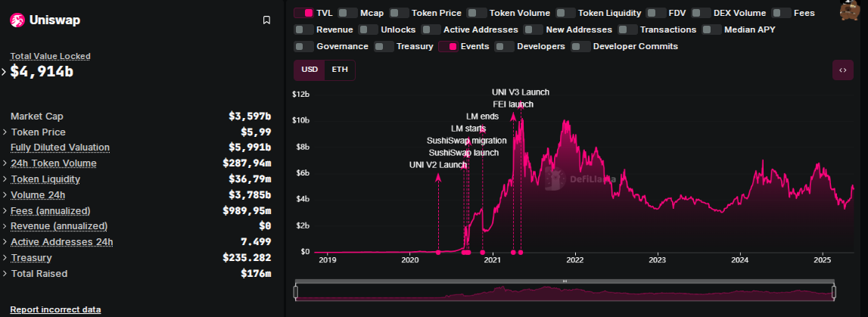Enable the Unlocks chart series
This screenshot has width=868, height=317.
click(x=368, y=30)
